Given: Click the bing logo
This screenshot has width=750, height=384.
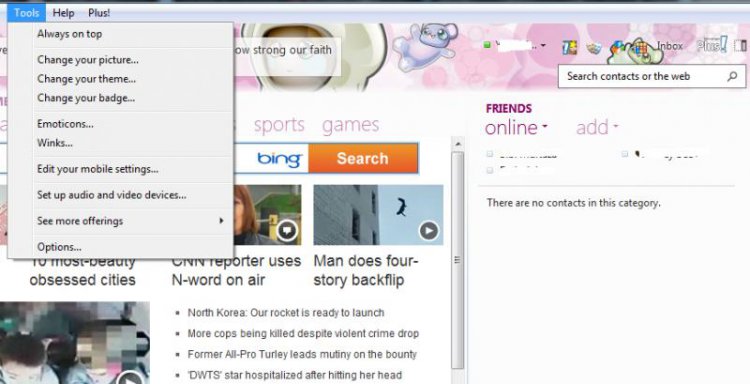Looking at the screenshot, I should pyautogui.click(x=279, y=159).
